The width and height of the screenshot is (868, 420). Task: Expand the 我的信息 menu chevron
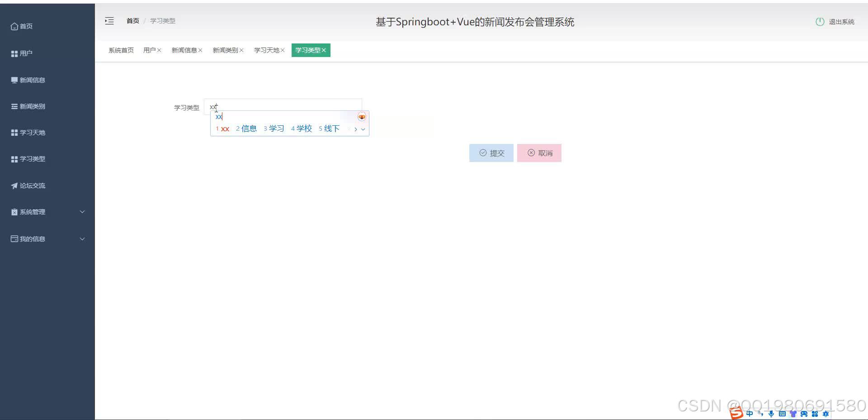[x=82, y=239]
